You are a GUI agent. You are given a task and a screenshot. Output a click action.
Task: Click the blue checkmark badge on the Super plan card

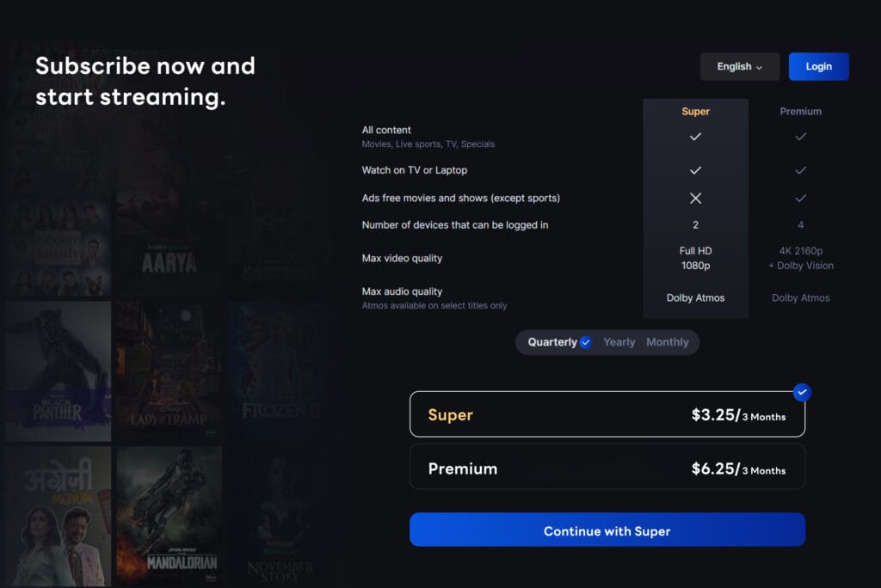801,392
